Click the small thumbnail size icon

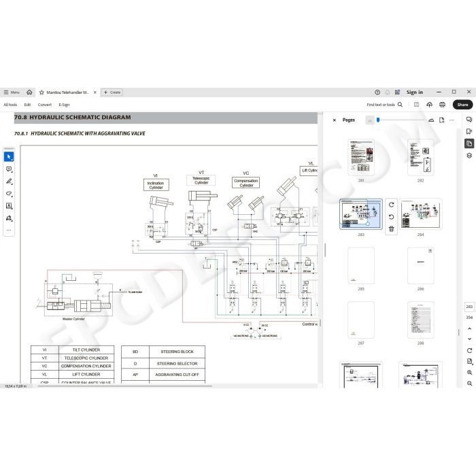(x=370, y=120)
